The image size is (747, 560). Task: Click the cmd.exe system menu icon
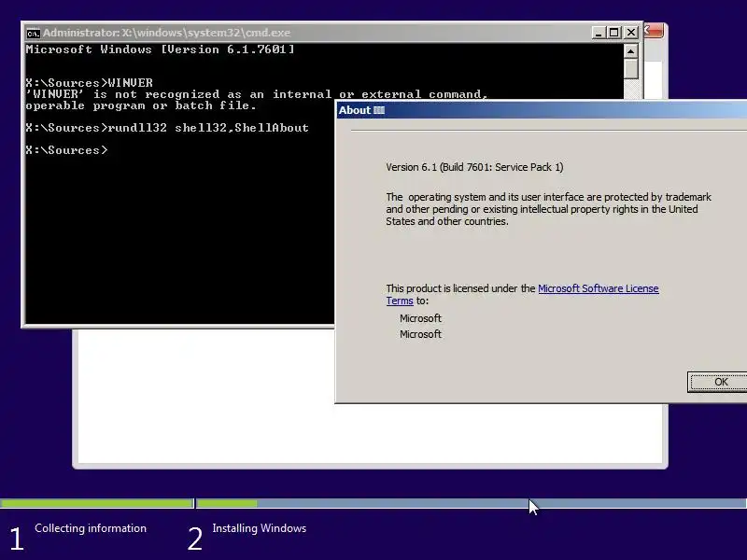[33, 33]
